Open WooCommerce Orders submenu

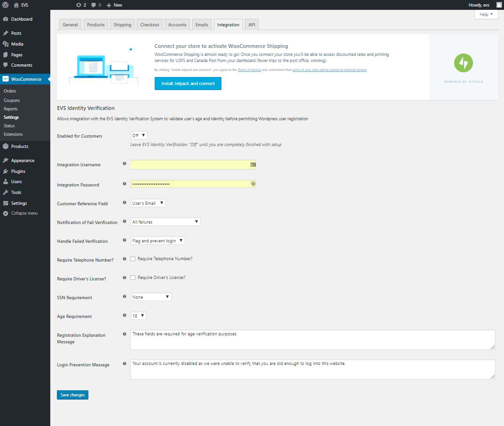(x=10, y=91)
